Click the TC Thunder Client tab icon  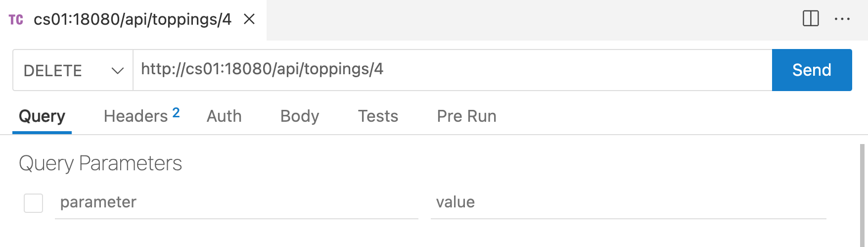16,20
